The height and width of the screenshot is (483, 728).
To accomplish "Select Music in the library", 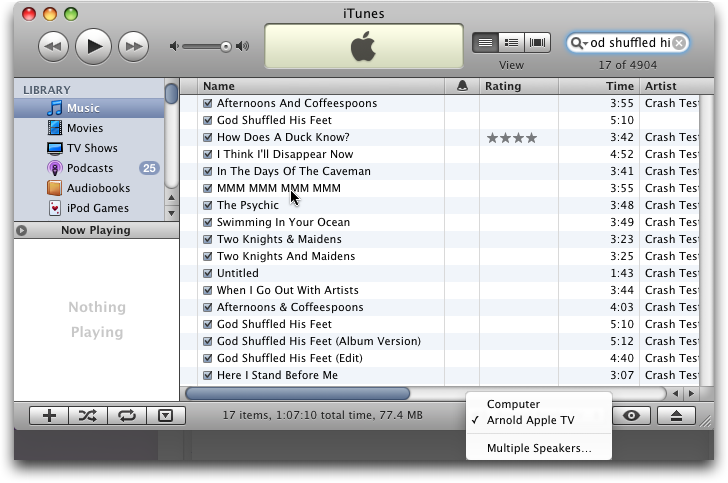I will 89,108.
